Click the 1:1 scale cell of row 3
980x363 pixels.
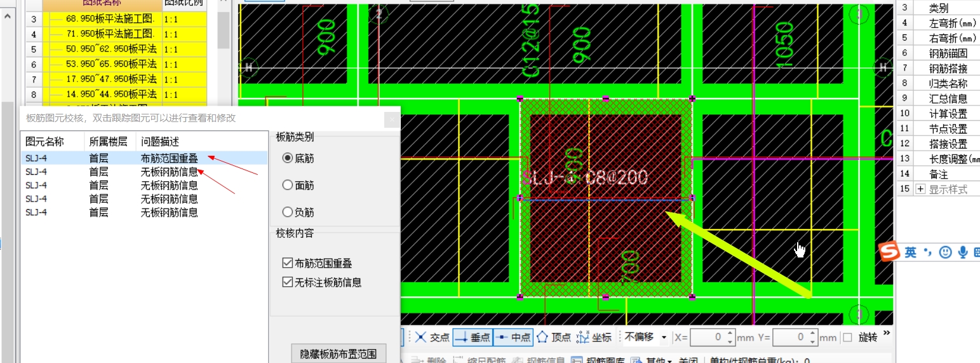click(x=185, y=19)
